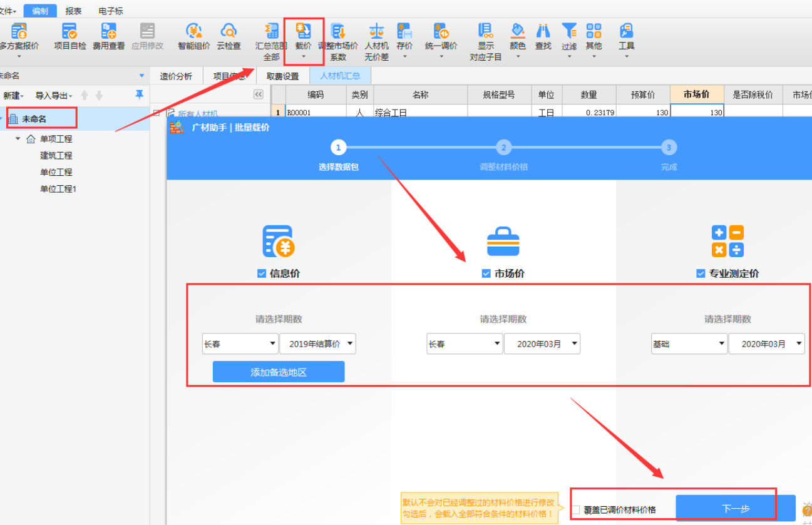Image resolution: width=812 pixels, height=525 pixels.
Task: Open the 导入导出 dropdown
Action: pos(53,96)
